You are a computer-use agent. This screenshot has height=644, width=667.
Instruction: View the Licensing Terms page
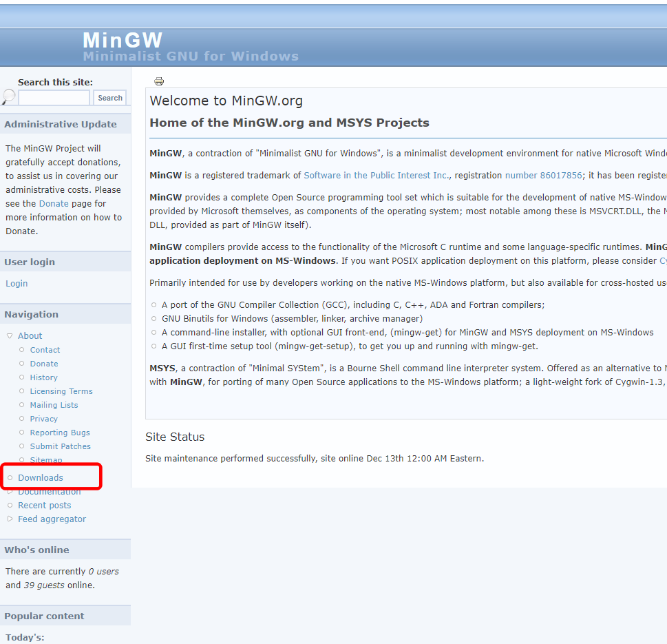(x=61, y=391)
